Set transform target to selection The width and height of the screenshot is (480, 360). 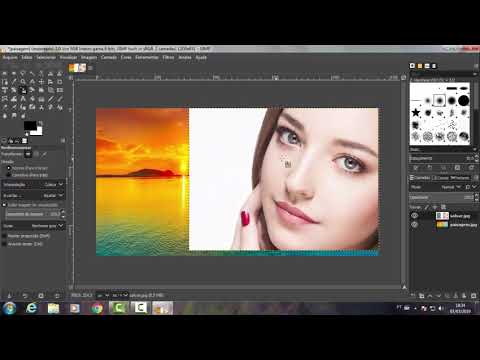[36, 154]
